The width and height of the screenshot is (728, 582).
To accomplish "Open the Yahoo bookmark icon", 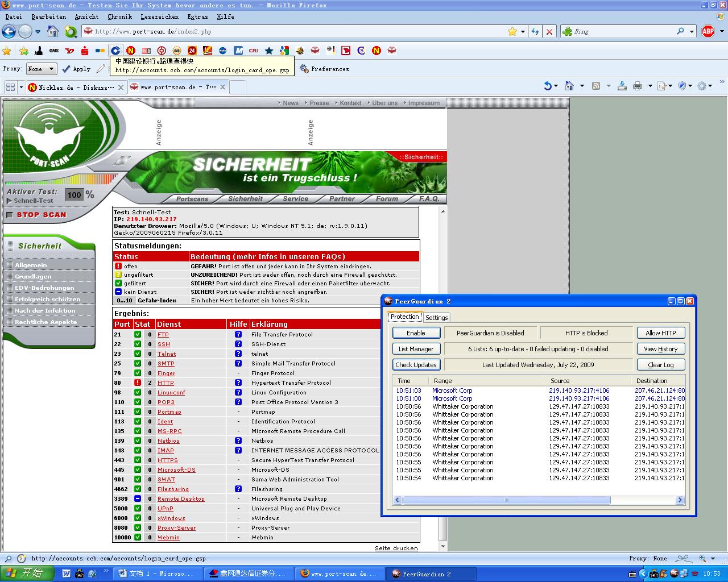I will coord(69,51).
